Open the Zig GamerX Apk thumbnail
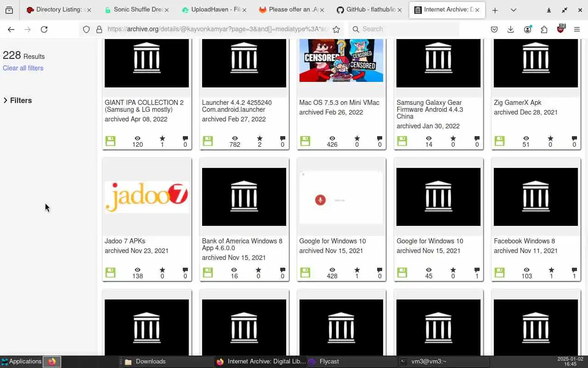The height and width of the screenshot is (368, 588). (x=536, y=63)
